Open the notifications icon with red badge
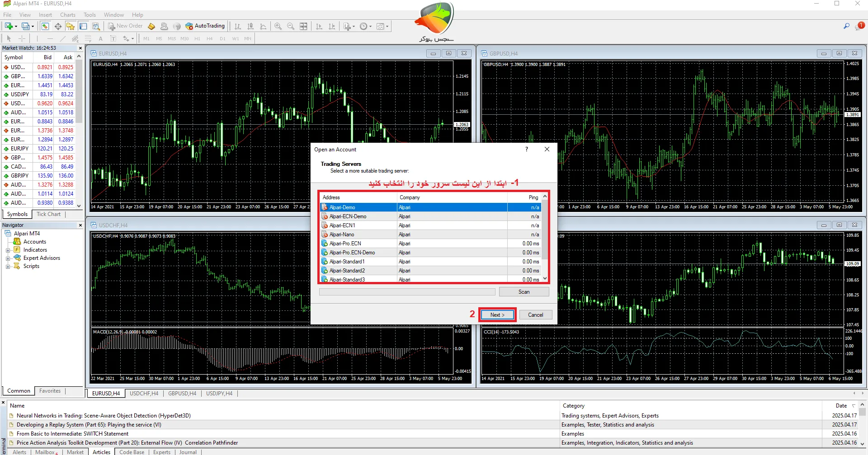 859,26
